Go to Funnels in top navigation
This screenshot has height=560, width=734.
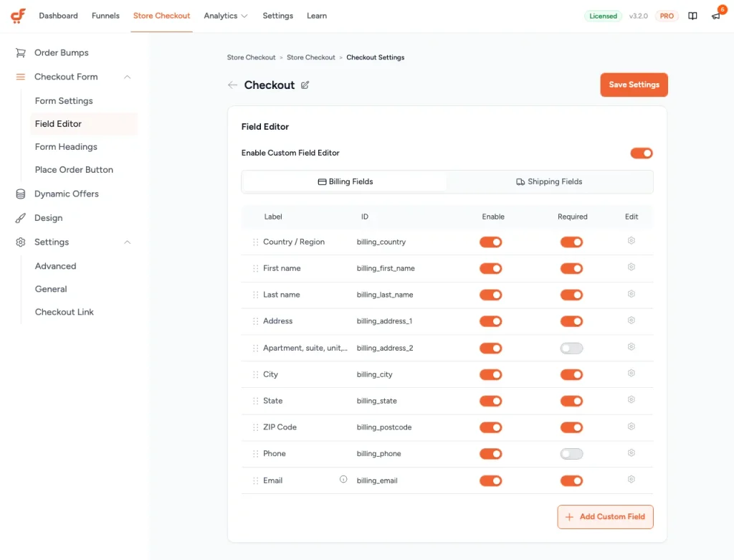pyautogui.click(x=105, y=16)
